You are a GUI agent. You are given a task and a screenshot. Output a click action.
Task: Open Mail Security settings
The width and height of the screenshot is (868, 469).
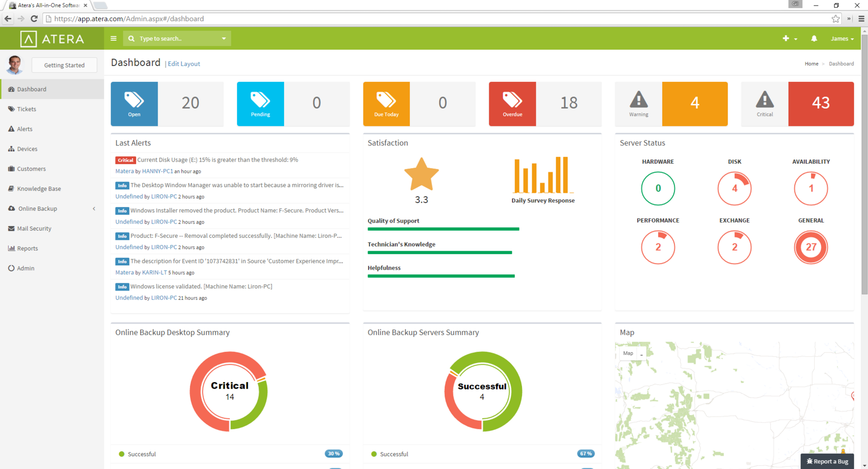coord(34,229)
